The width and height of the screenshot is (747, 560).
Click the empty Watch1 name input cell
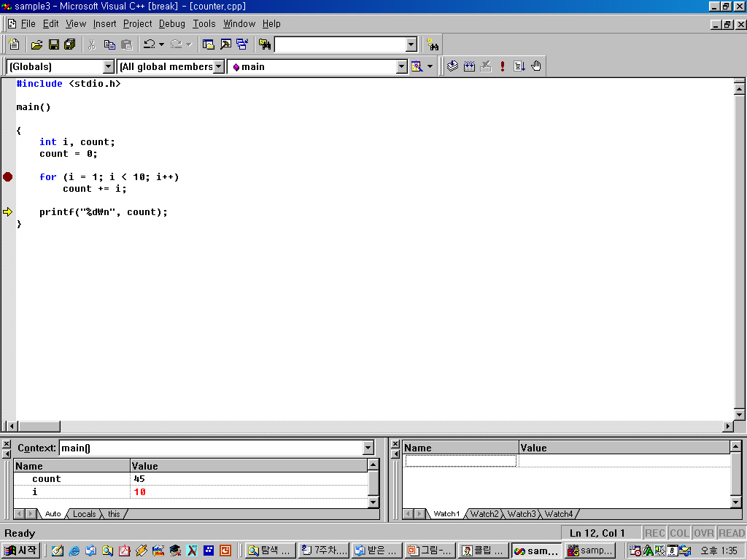coord(460,461)
